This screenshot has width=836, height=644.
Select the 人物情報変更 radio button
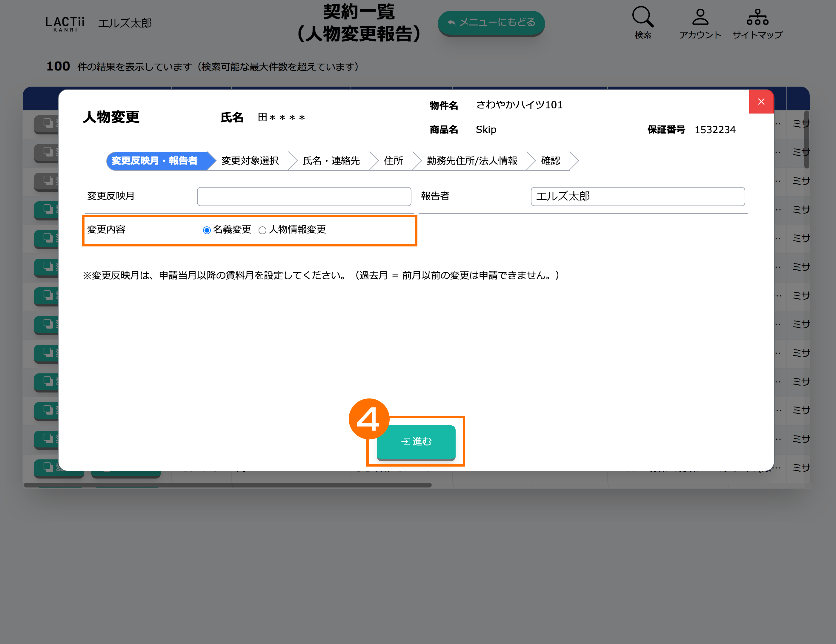tap(262, 230)
